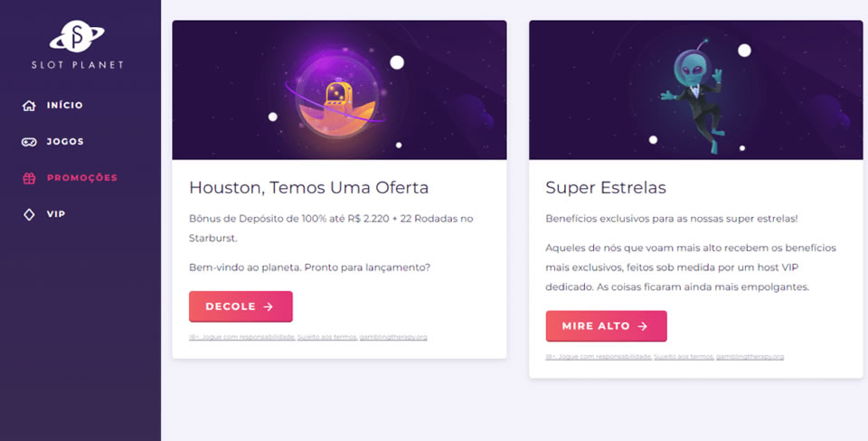Open the Sujeito aos termos link under Decole
The width and height of the screenshot is (868, 441).
coord(326,337)
